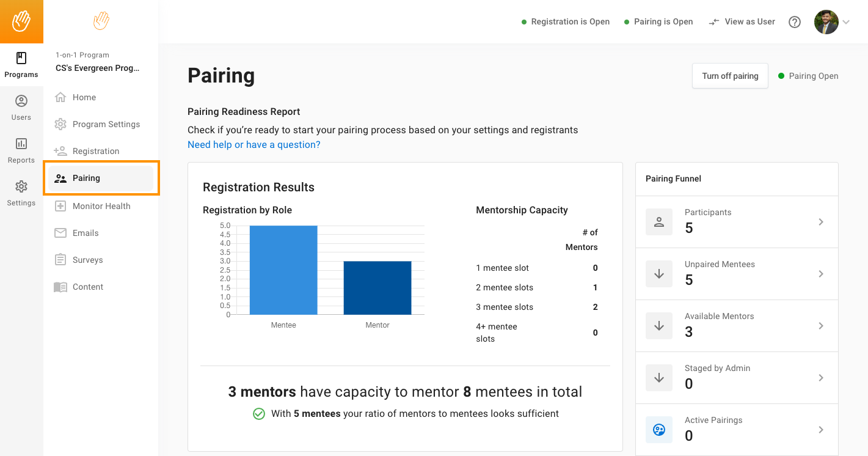Click the Pairing people icon in sidebar
Screen dimensions: 868x456
(x=60, y=178)
